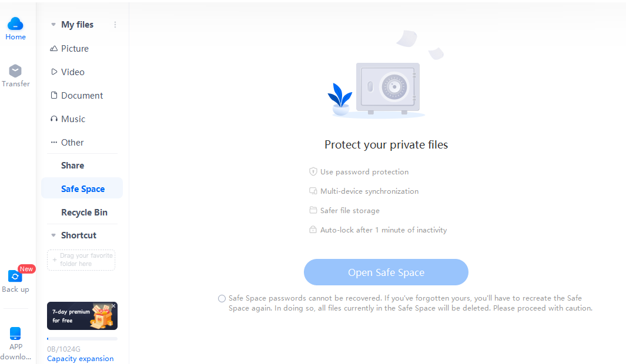Collapse the Shortcut section arrow
Image resolution: width=626 pixels, height=364 pixels.
coord(53,235)
